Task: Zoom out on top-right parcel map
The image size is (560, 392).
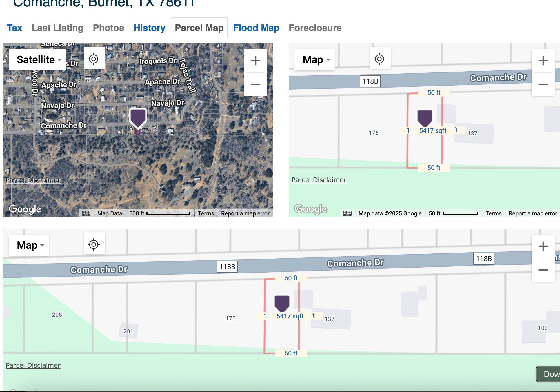Action: click(x=543, y=84)
